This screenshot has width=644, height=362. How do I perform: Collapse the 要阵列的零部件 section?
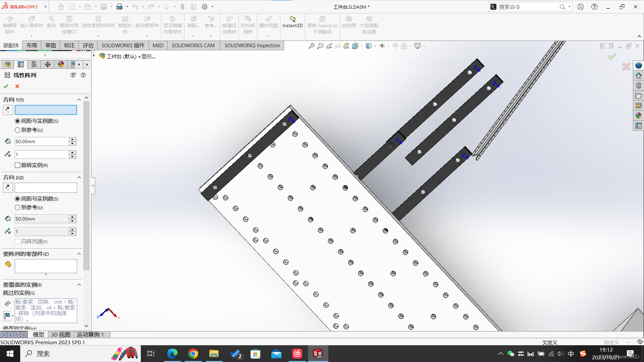79,254
